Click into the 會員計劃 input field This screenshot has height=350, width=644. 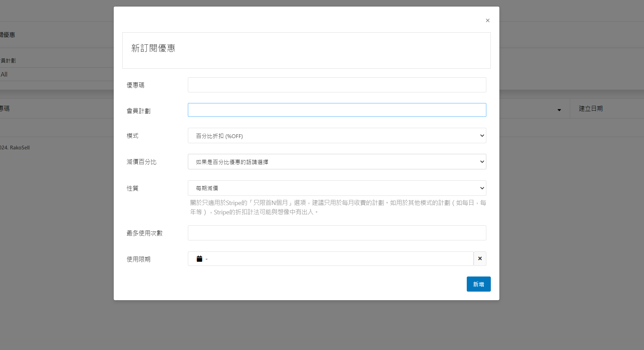(337, 110)
